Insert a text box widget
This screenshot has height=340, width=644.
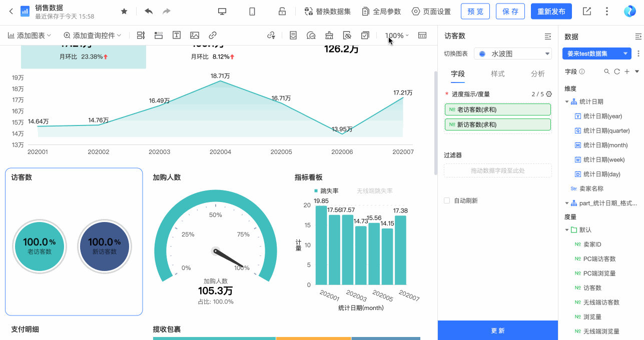coord(177,35)
